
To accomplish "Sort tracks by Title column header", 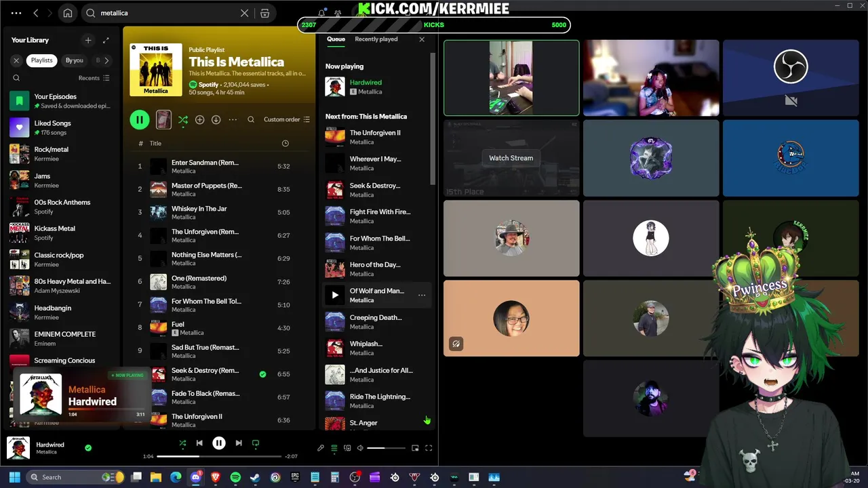I will (155, 144).
